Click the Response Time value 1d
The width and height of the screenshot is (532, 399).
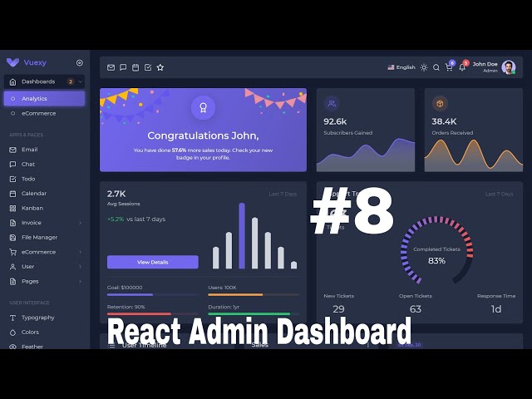tap(496, 309)
